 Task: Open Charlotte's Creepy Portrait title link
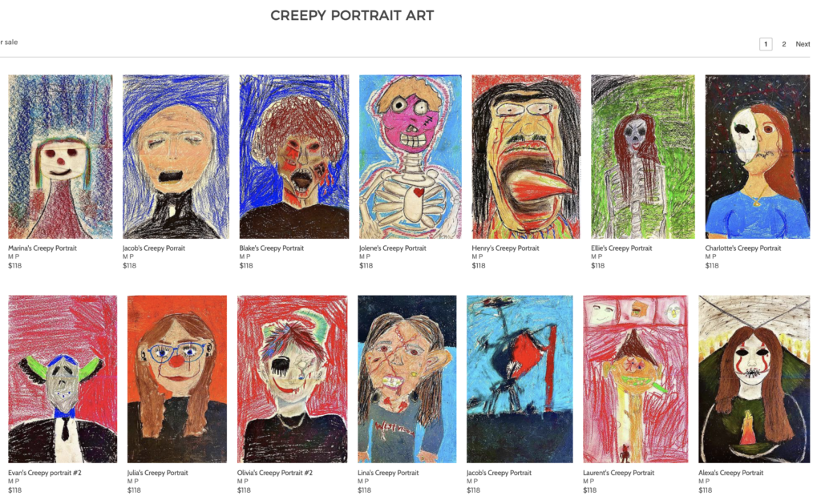[743, 248]
